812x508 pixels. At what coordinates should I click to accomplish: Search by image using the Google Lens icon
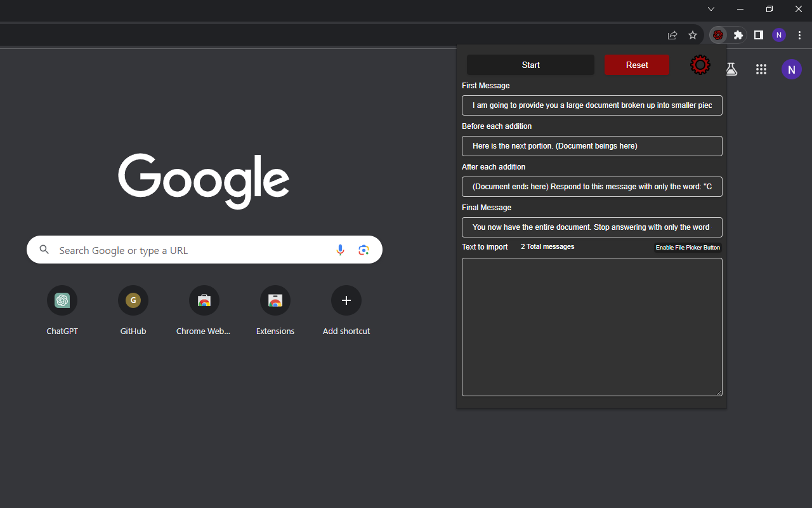pos(363,250)
